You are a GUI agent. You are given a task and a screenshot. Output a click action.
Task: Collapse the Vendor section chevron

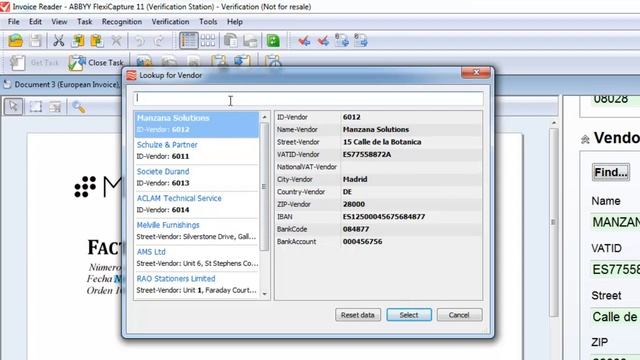click(x=585, y=140)
